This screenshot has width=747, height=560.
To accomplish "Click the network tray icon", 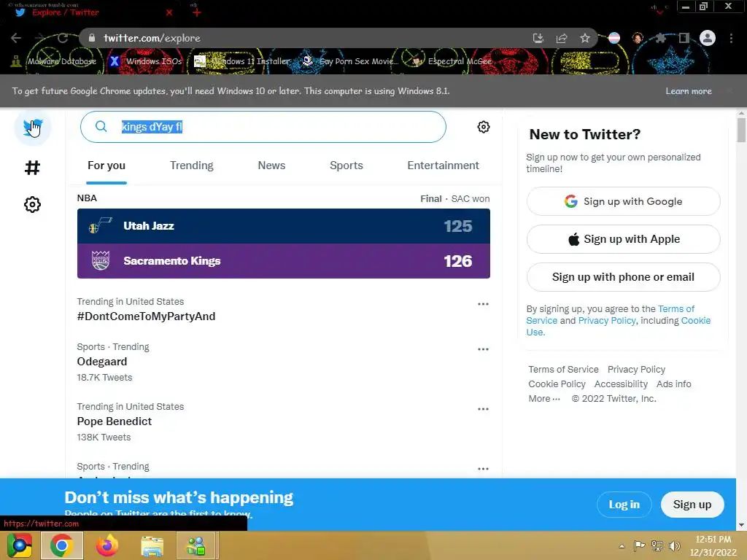I will click(x=657, y=545).
